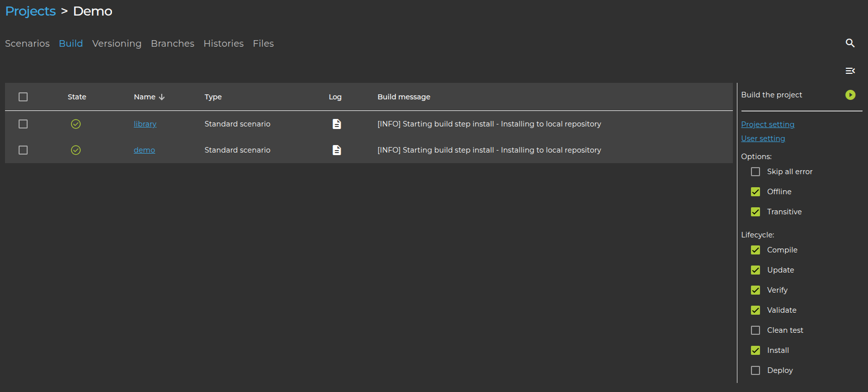Enable Skip all error option
This screenshot has width=868, height=392.
click(x=755, y=172)
